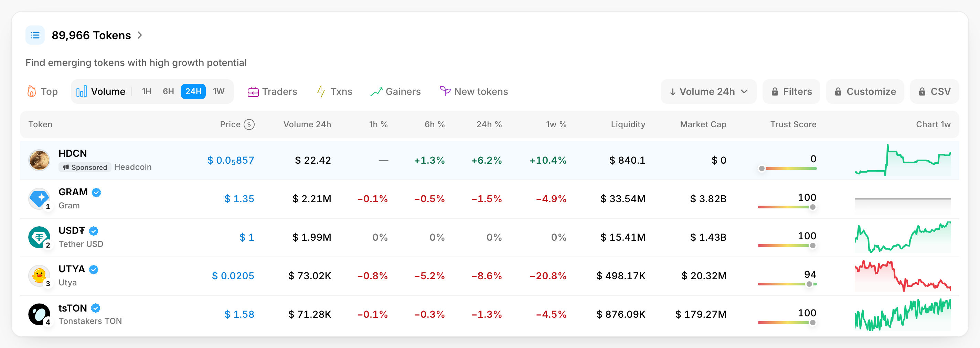Click the Token column header
980x348 pixels.
click(x=40, y=124)
